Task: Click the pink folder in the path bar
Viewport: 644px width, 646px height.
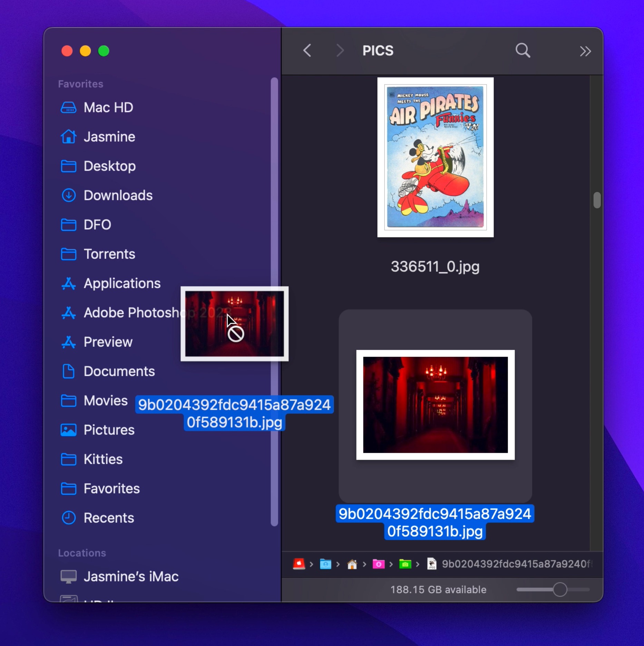Action: pyautogui.click(x=379, y=564)
